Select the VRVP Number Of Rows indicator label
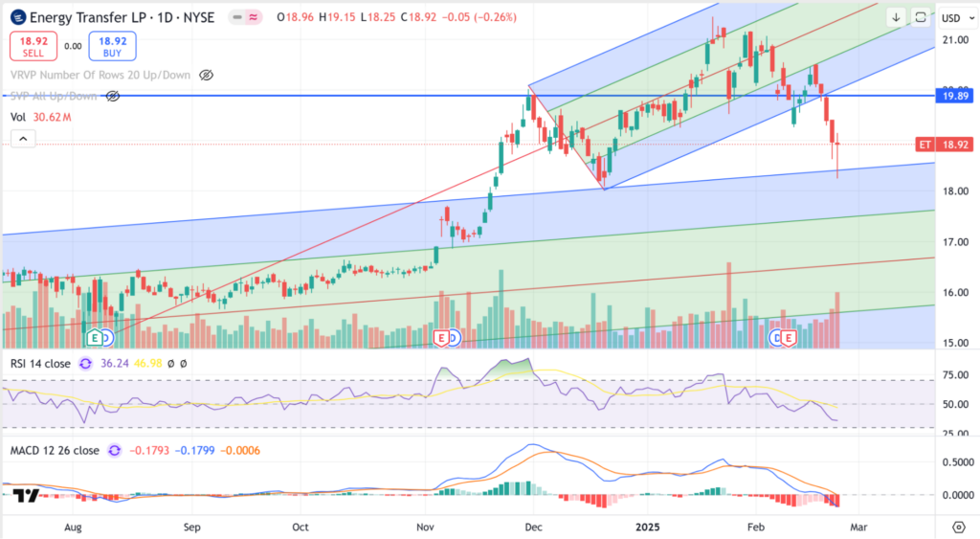980x539 pixels. tap(100, 75)
